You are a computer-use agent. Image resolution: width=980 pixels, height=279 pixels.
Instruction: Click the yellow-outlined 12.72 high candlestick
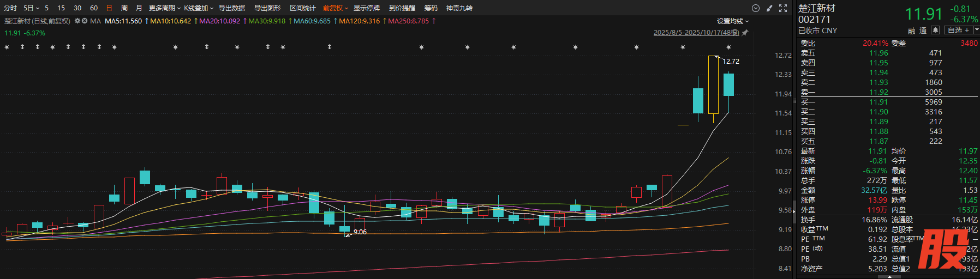713,84
